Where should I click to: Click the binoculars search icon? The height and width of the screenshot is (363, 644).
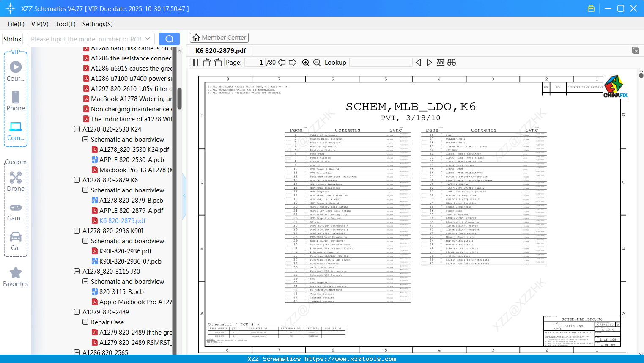coord(452,63)
